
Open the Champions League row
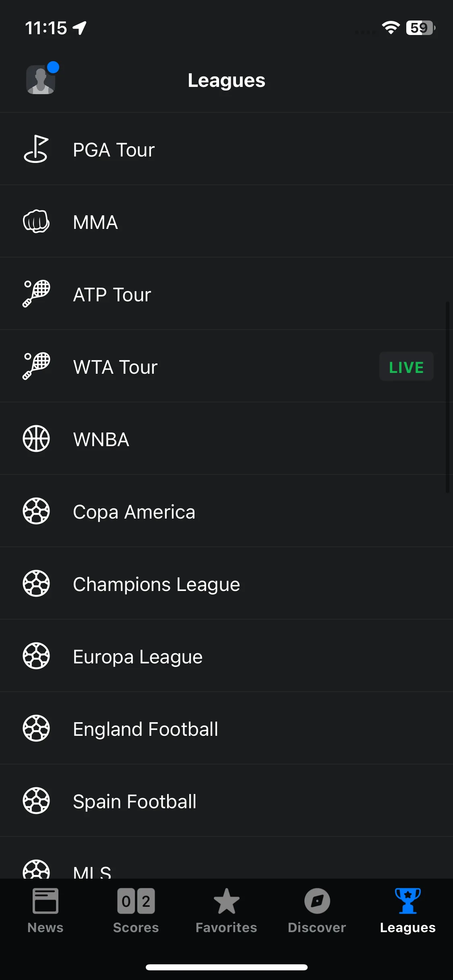point(226,583)
